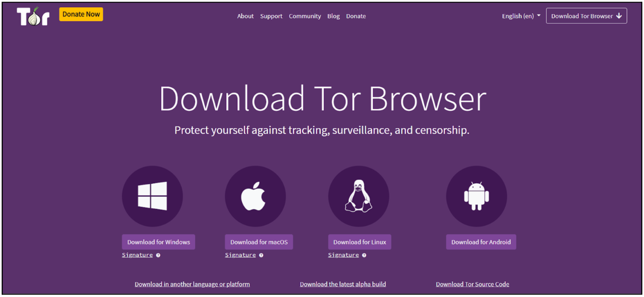Click the Donate Now button
The width and height of the screenshot is (644, 297).
81,14
